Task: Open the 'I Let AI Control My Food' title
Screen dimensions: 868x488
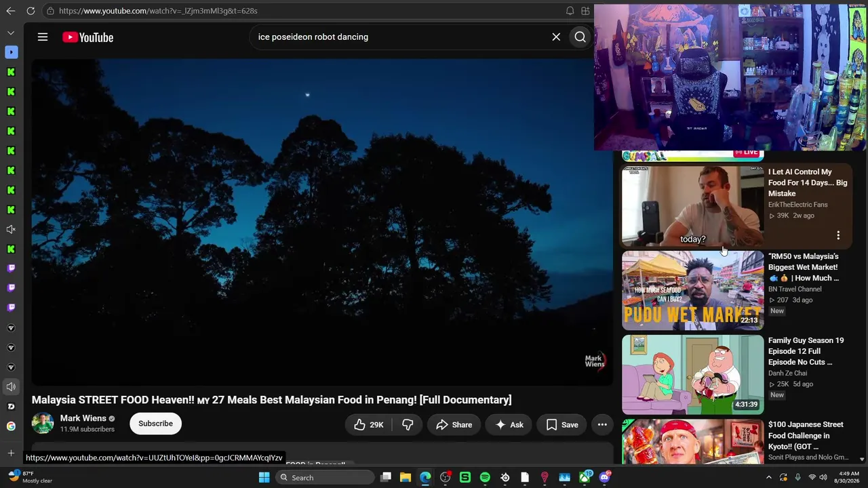Action: 808,183
